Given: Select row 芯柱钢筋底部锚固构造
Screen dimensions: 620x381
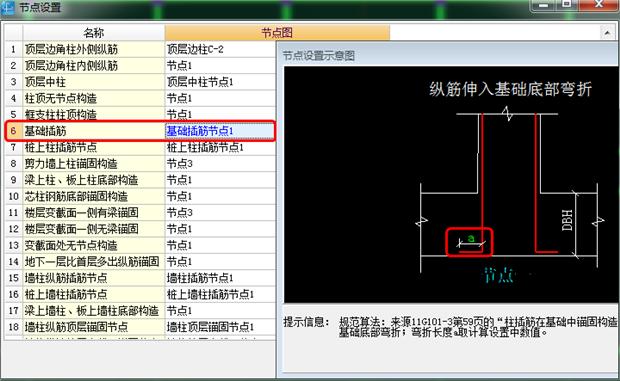Looking at the screenshot, I should (x=94, y=196).
